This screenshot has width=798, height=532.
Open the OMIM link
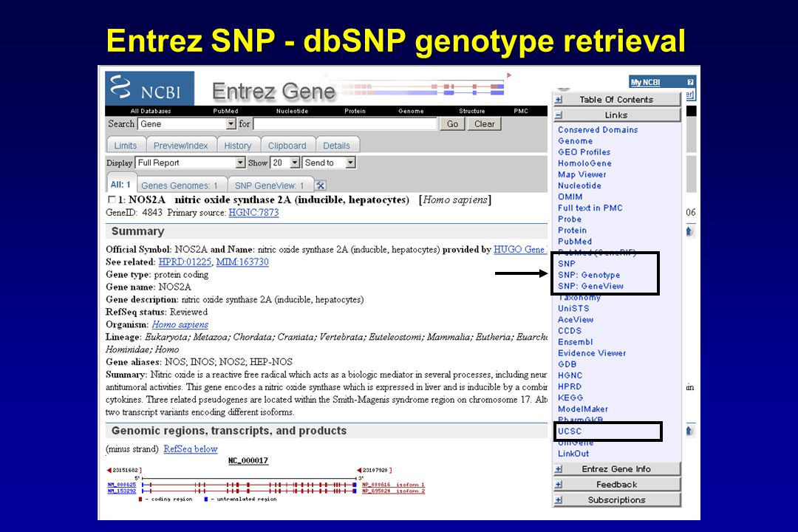pos(570,197)
